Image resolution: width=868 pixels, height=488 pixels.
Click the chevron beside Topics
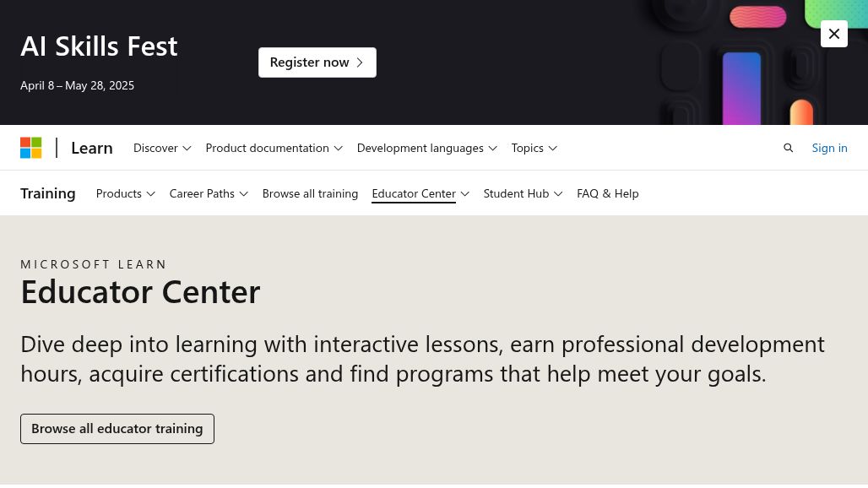552,149
